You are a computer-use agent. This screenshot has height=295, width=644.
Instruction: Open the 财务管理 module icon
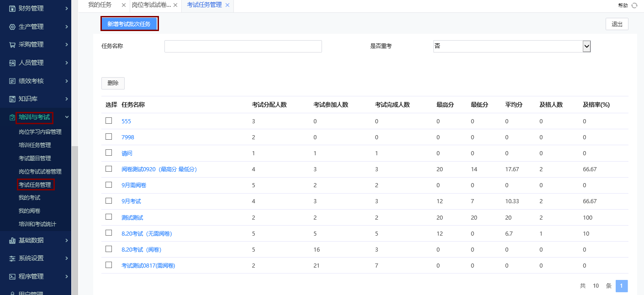(x=12, y=8)
